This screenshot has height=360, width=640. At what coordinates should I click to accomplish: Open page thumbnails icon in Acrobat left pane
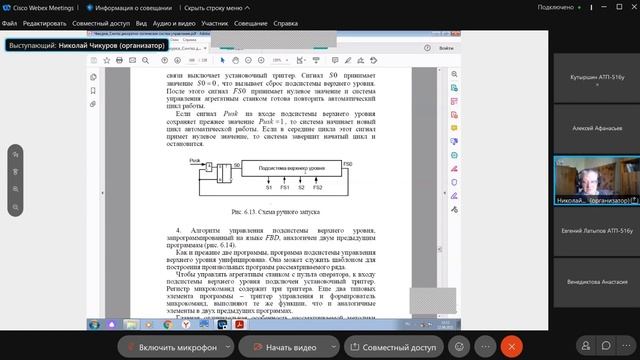point(93,77)
